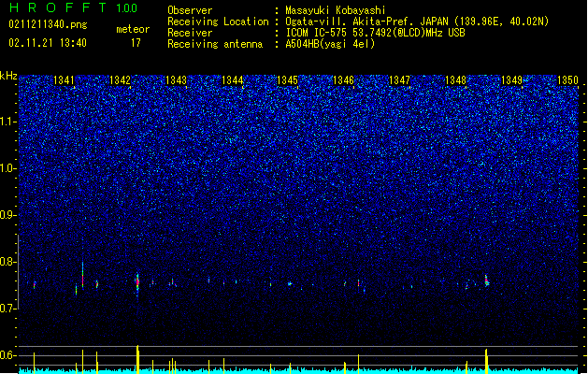Viewport: 588px width, 374px height.
Task: Click the 1341 time axis label
Action: coord(64,80)
